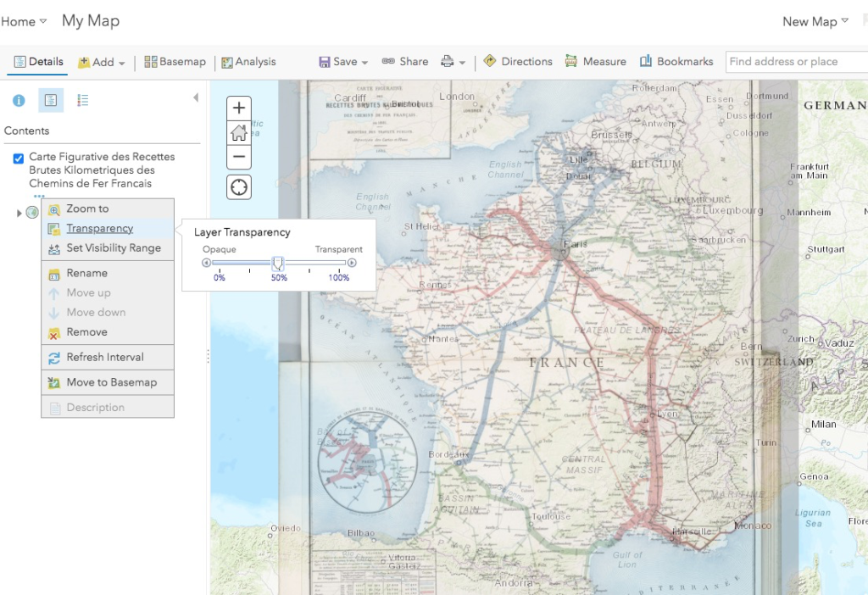Select Zoom to in layer menu
Viewport: 868px width, 595px height.
point(87,209)
